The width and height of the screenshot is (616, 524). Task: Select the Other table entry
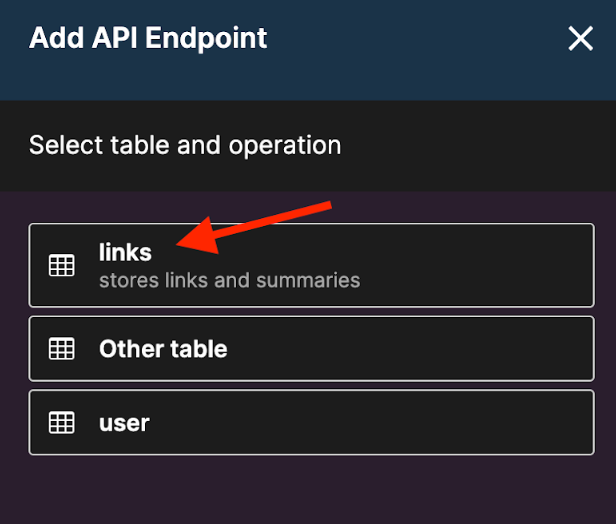(312, 349)
